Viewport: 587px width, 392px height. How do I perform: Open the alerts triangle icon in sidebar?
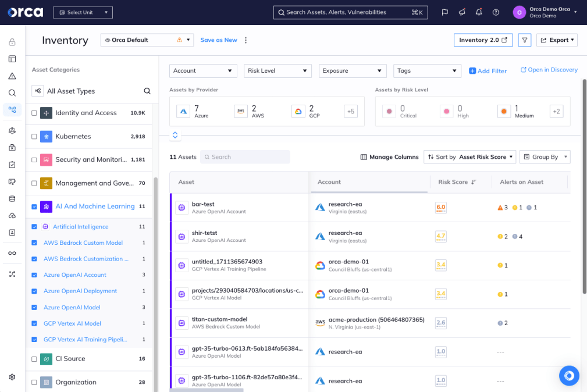click(x=12, y=76)
